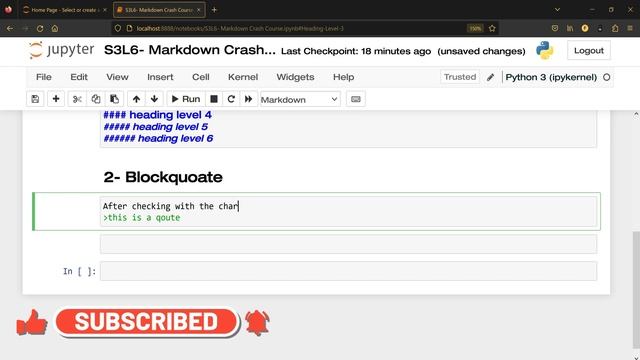Reload the page in the browser
The width and height of the screenshot is (640, 360).
click(x=40, y=28)
